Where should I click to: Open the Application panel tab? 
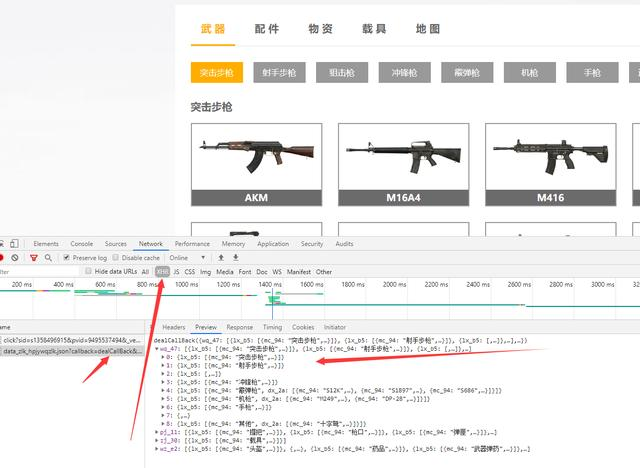click(273, 244)
